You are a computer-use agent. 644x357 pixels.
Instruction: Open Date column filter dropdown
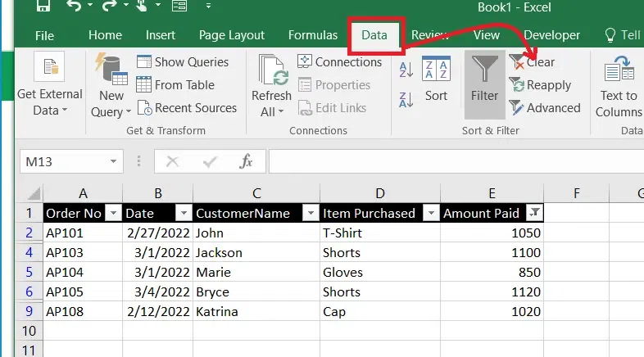click(184, 213)
